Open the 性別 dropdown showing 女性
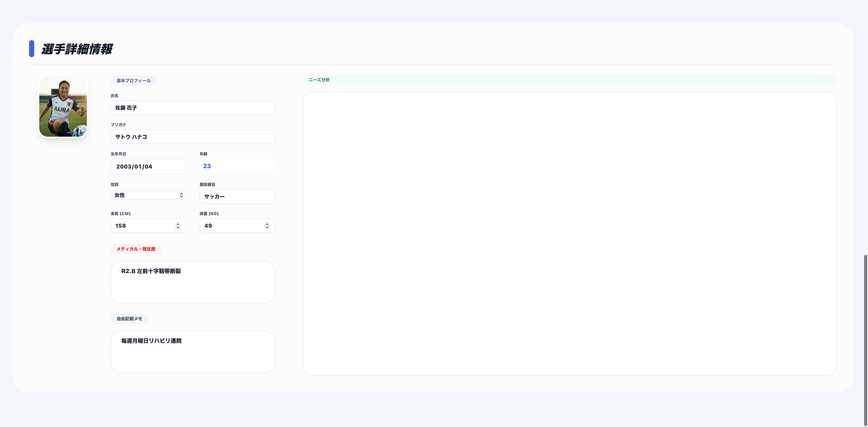Viewport: 868px width, 427px height. tap(148, 195)
